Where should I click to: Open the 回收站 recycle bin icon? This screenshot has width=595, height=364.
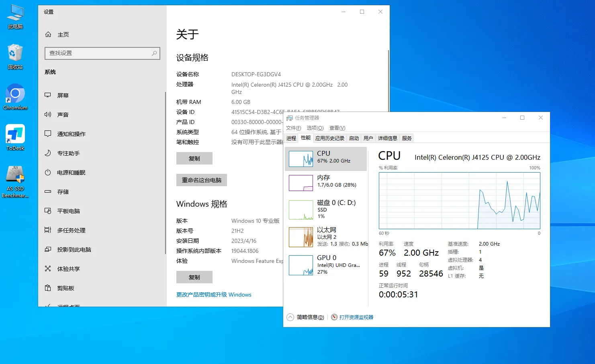15,57
